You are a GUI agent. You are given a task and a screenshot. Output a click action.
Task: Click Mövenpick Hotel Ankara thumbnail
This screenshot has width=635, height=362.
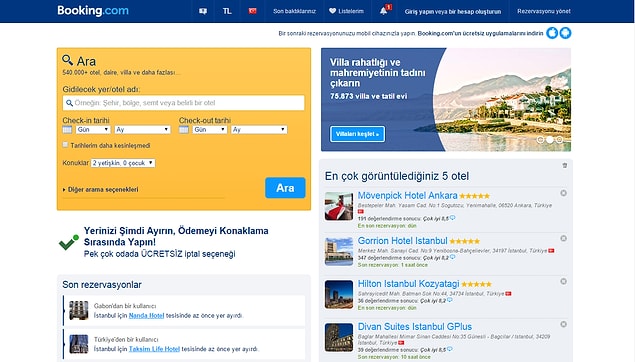(x=339, y=206)
